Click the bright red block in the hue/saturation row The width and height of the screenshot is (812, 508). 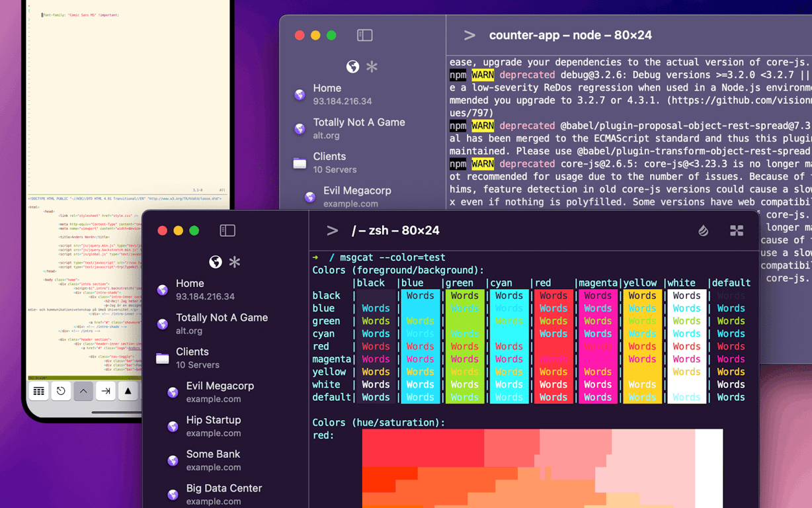[423, 447]
